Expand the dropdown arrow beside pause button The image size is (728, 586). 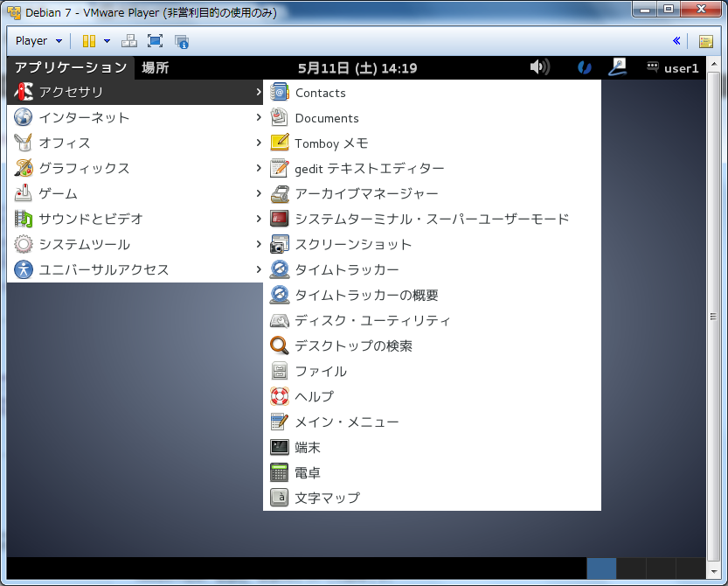pyautogui.click(x=107, y=41)
